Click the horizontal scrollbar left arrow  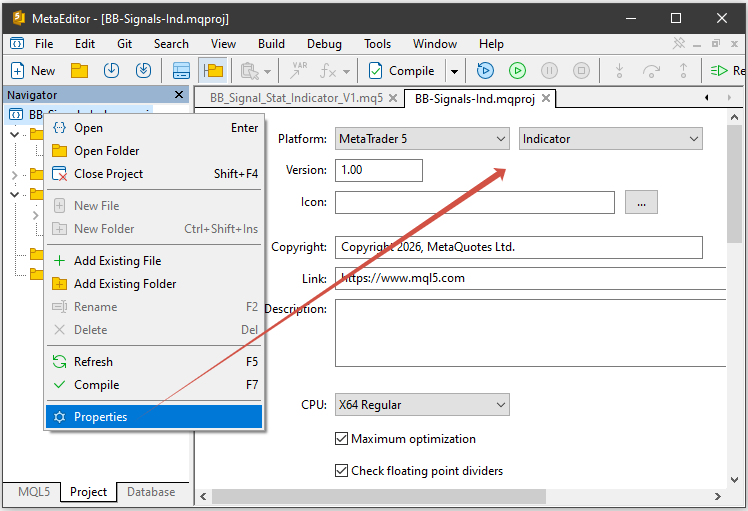tap(203, 497)
